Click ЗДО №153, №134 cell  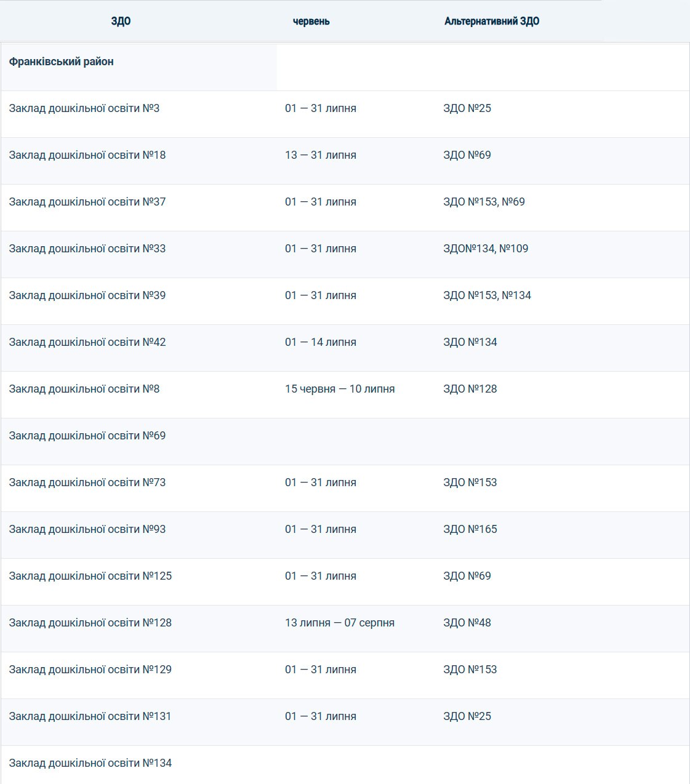pos(487,295)
